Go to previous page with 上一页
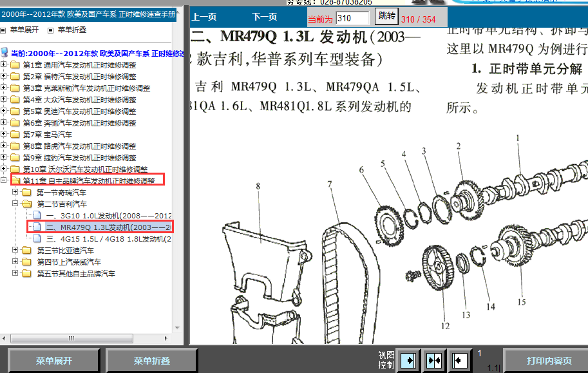Viewport: 588px width, 373px height. [x=204, y=17]
